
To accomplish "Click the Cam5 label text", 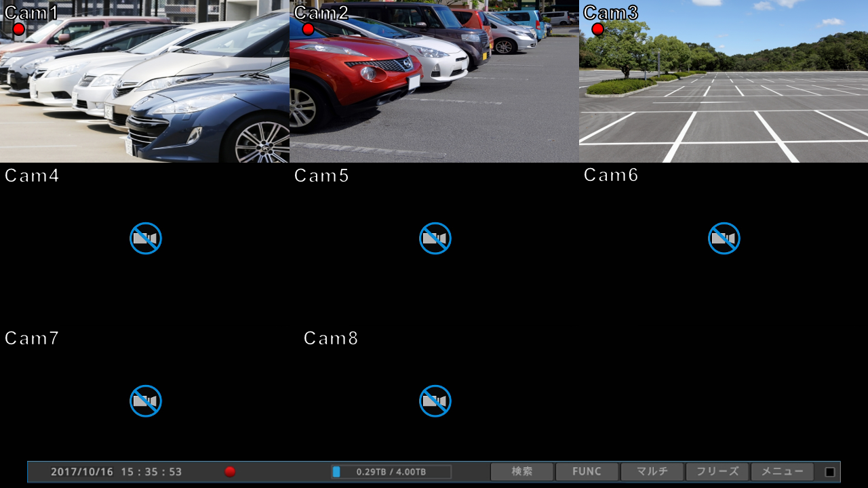I will [x=321, y=176].
